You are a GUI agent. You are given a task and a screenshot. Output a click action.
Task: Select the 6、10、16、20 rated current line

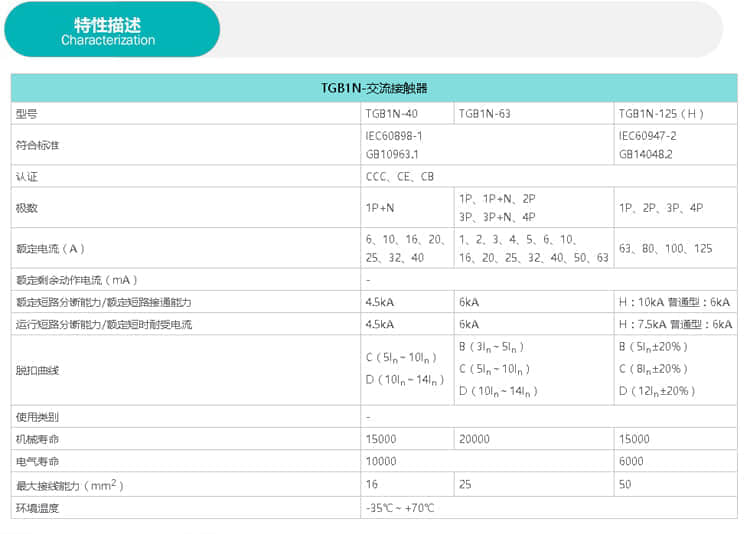406,239
